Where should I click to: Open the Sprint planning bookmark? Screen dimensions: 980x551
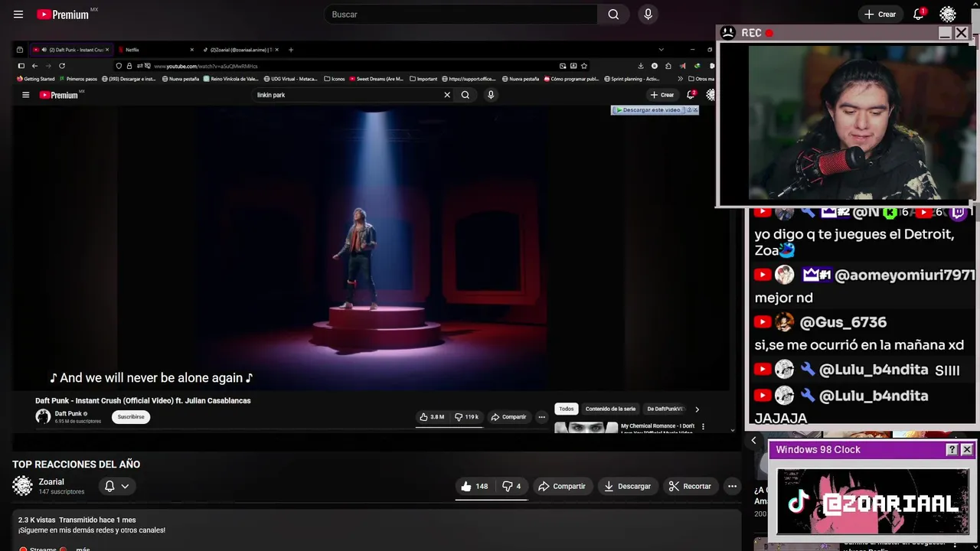pos(632,79)
